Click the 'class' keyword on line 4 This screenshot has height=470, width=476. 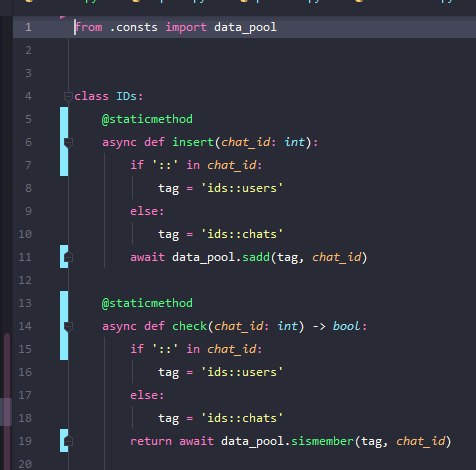point(91,96)
